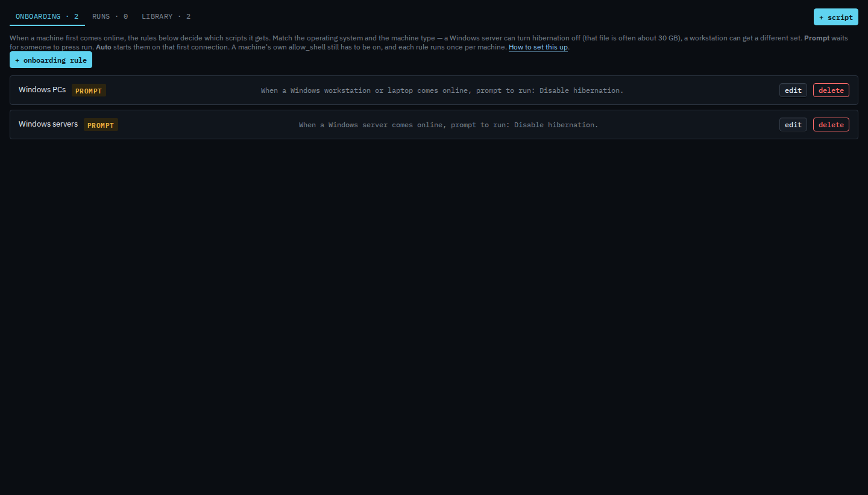The height and width of the screenshot is (495, 868).
Task: Click the 'When a Windows server comes online' description
Action: 448,125
